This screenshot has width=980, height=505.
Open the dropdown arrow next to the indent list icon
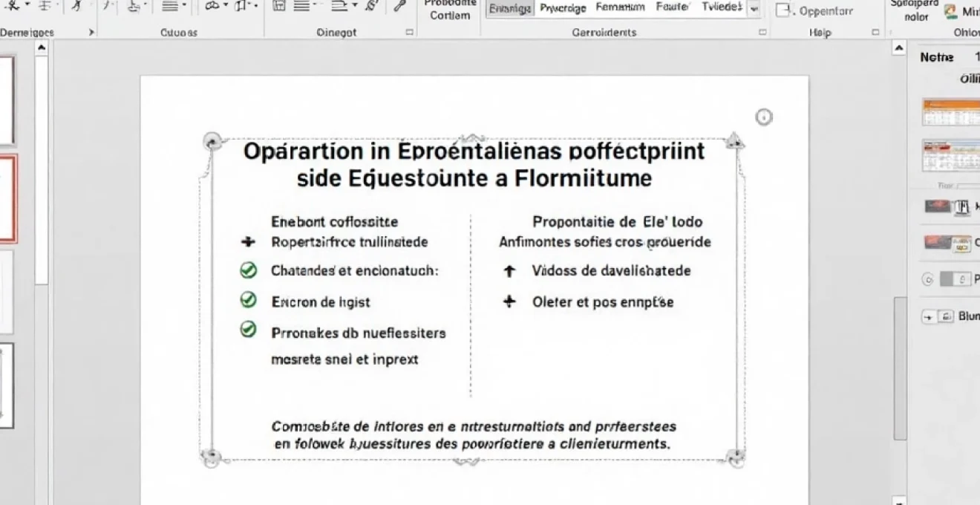pyautogui.click(x=354, y=6)
